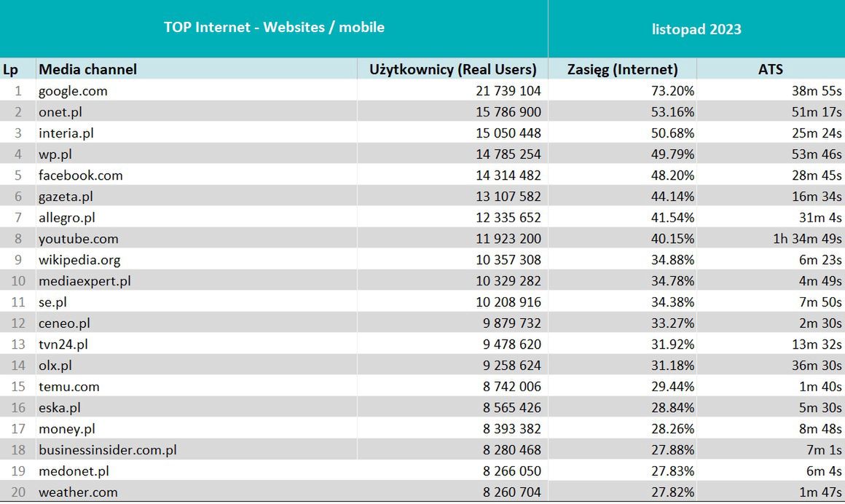Click the "Zasięg (Internet)" column header

pos(622,69)
